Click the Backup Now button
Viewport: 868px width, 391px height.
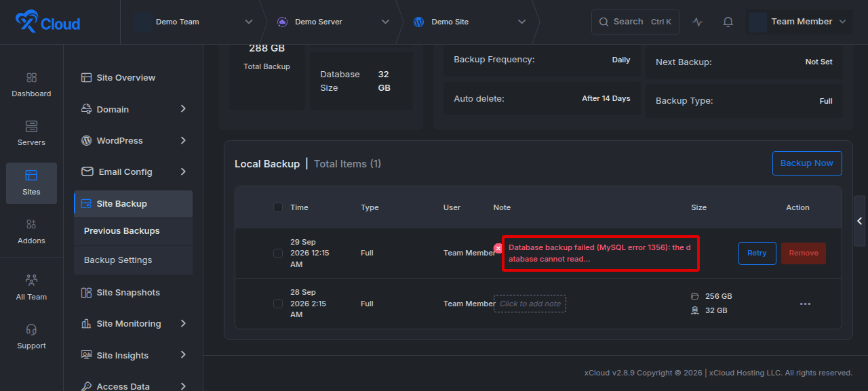(x=807, y=163)
